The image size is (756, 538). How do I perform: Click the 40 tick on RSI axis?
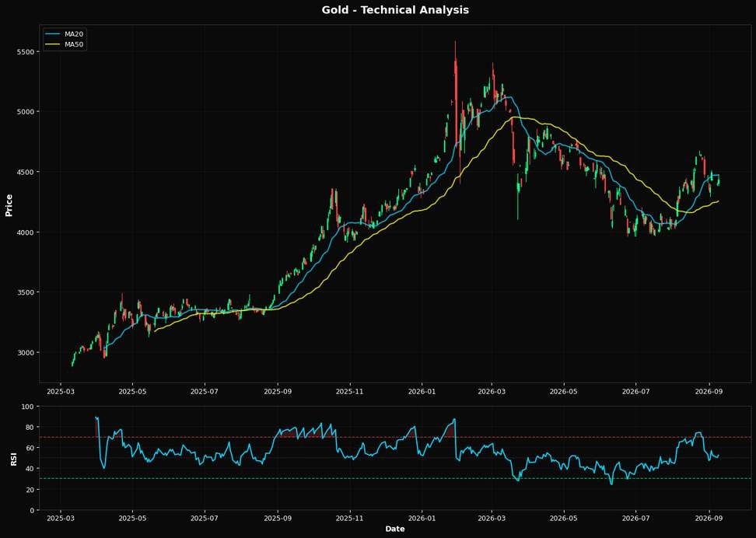click(x=30, y=469)
